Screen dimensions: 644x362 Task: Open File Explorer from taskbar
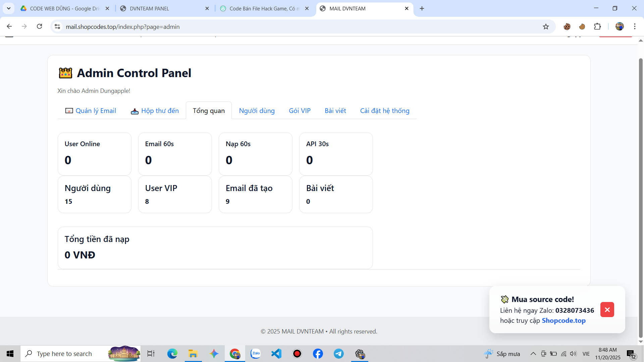[x=193, y=354]
